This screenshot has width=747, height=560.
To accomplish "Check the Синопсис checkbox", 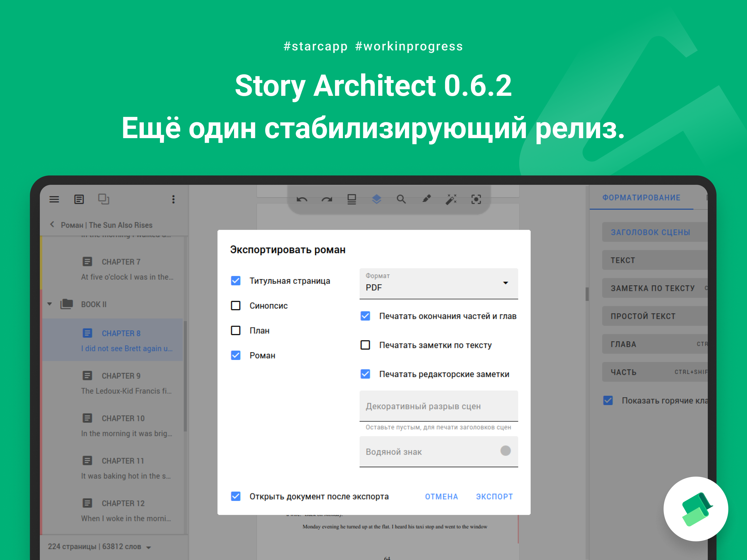I will (x=236, y=306).
